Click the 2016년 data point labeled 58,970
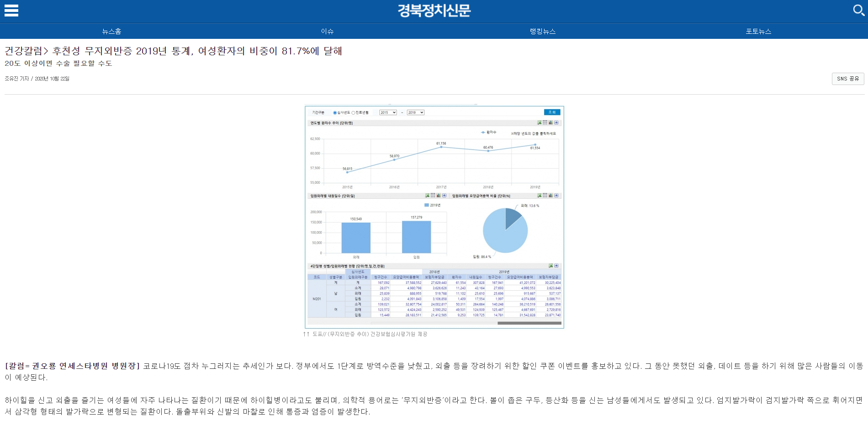The width and height of the screenshot is (868, 426). [394, 160]
